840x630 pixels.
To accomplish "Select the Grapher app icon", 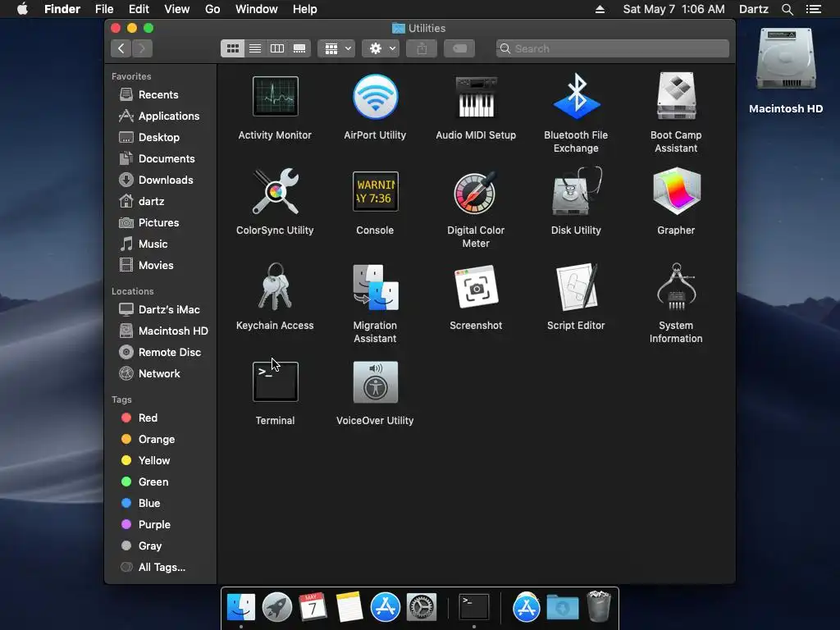I will (x=676, y=192).
